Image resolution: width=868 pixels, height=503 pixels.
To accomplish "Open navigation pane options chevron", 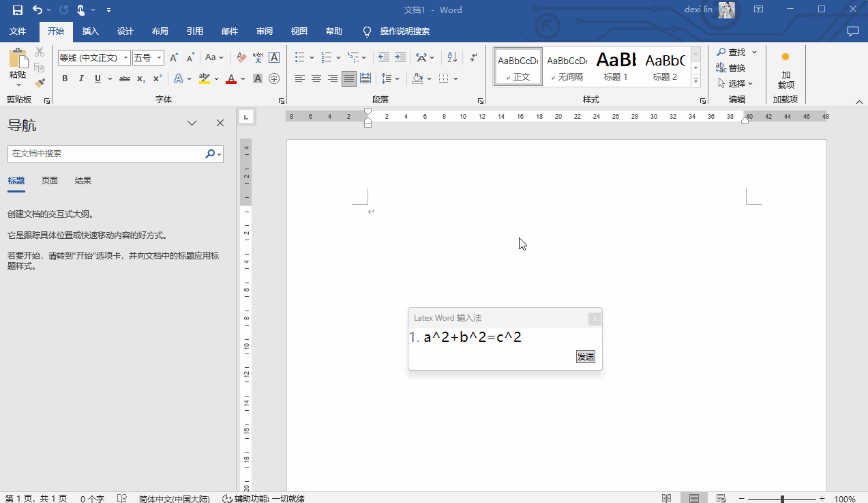I will tap(192, 124).
